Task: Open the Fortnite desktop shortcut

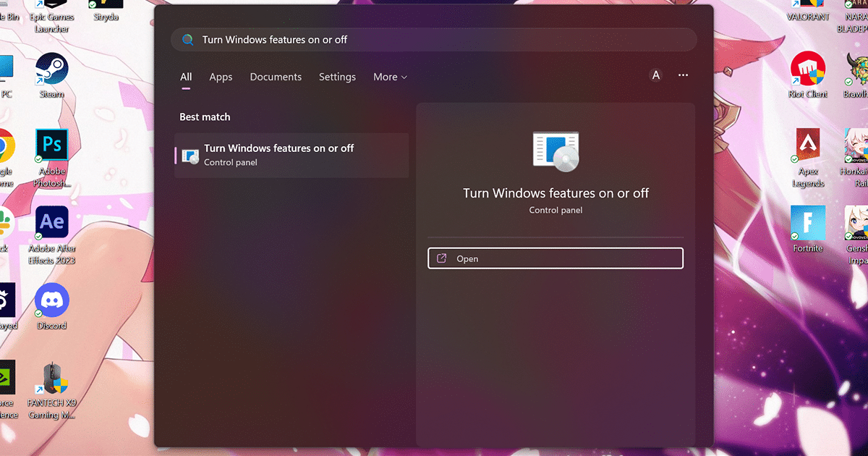Action: point(808,223)
